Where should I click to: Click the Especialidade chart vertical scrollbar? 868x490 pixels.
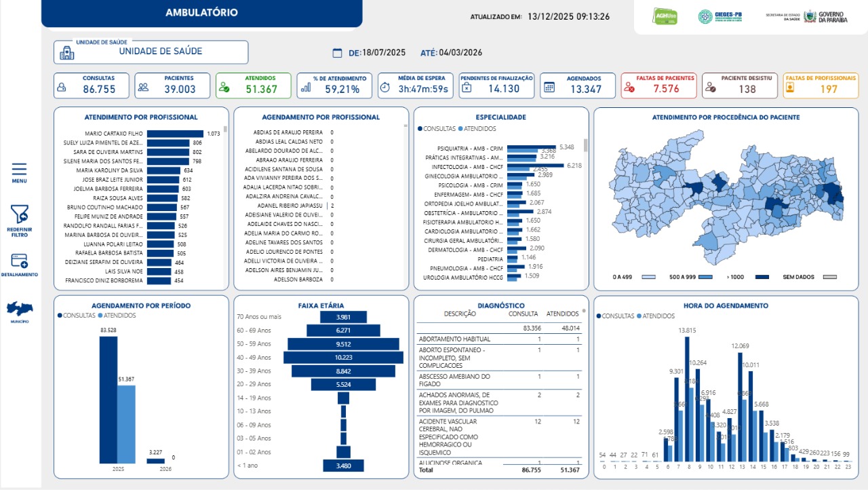coord(585,145)
